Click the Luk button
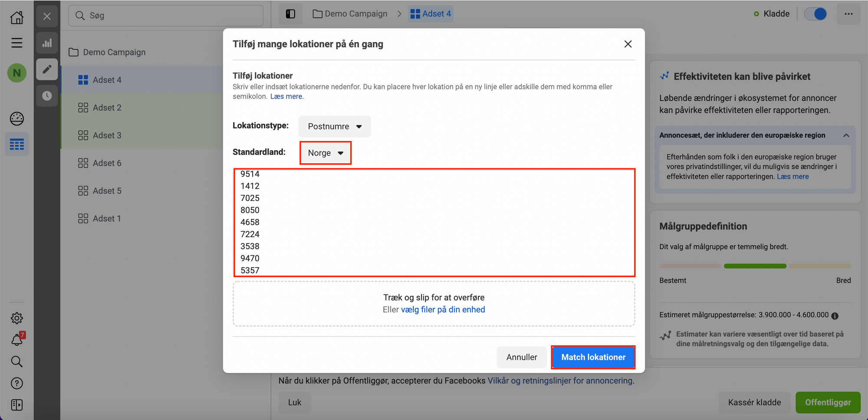868x420 pixels. pos(295,402)
